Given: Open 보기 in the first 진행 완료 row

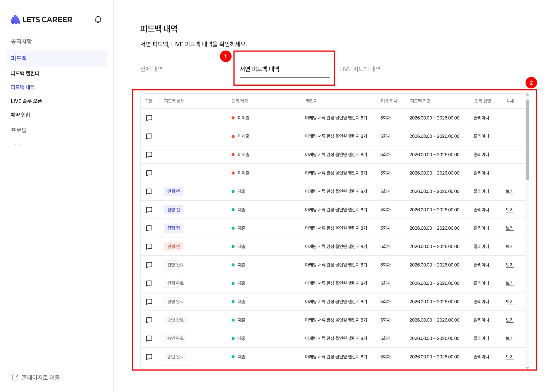Looking at the screenshot, I should pos(509,265).
